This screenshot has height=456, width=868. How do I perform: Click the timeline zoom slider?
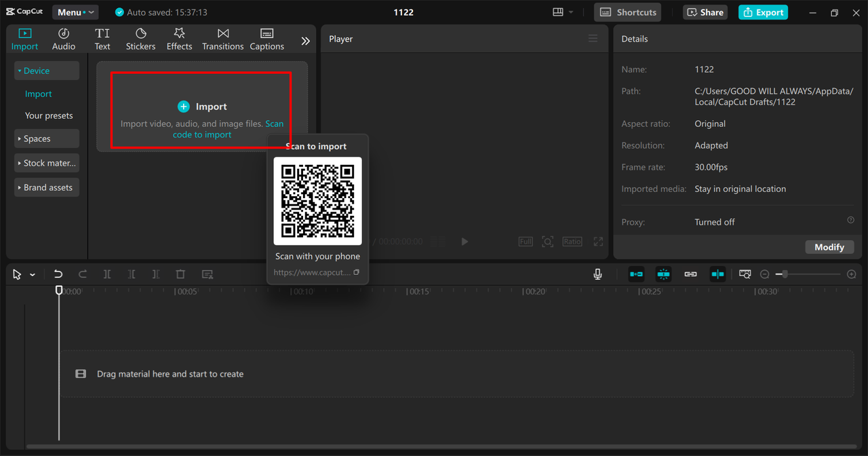click(x=809, y=274)
